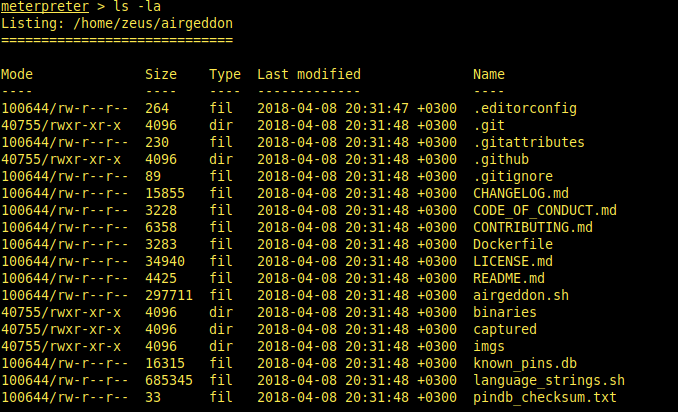Click size value 89 of .gitignore

pyautogui.click(x=153, y=176)
